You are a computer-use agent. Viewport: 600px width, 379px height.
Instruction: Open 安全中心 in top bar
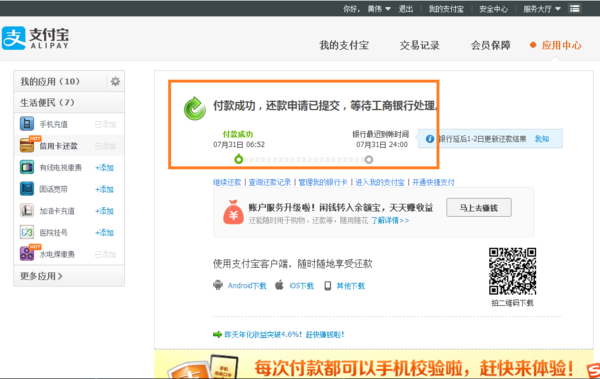[x=493, y=9]
